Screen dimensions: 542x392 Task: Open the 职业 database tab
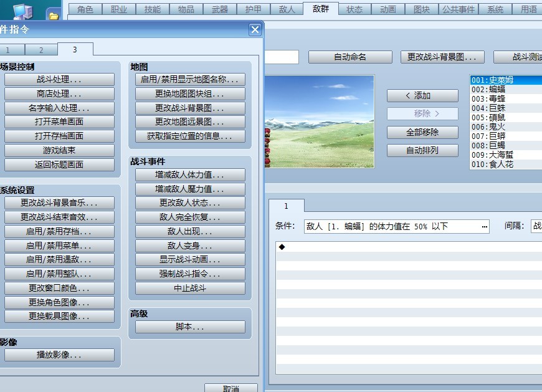tap(119, 9)
